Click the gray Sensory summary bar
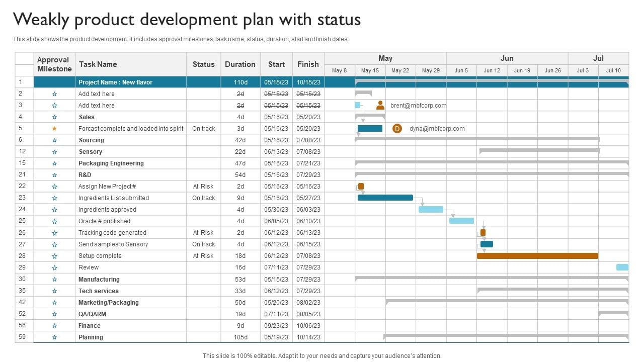Image resolution: width=644 pixels, height=362 pixels. coord(540,150)
